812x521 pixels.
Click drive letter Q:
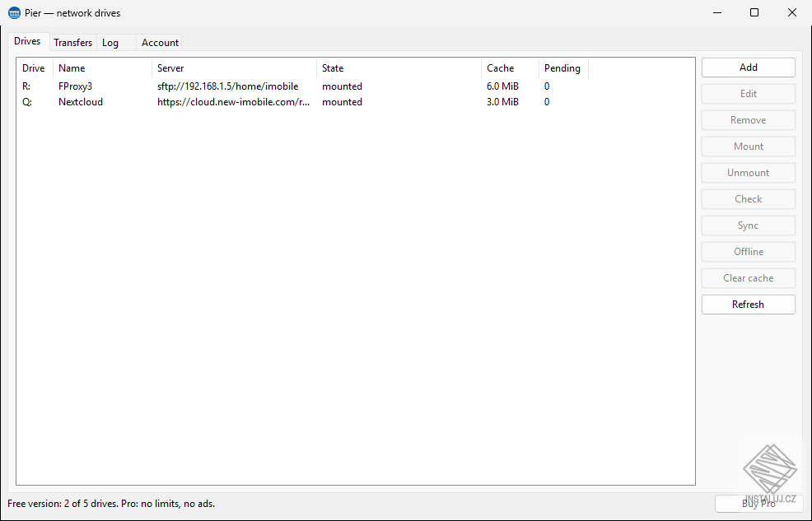pyautogui.click(x=27, y=102)
